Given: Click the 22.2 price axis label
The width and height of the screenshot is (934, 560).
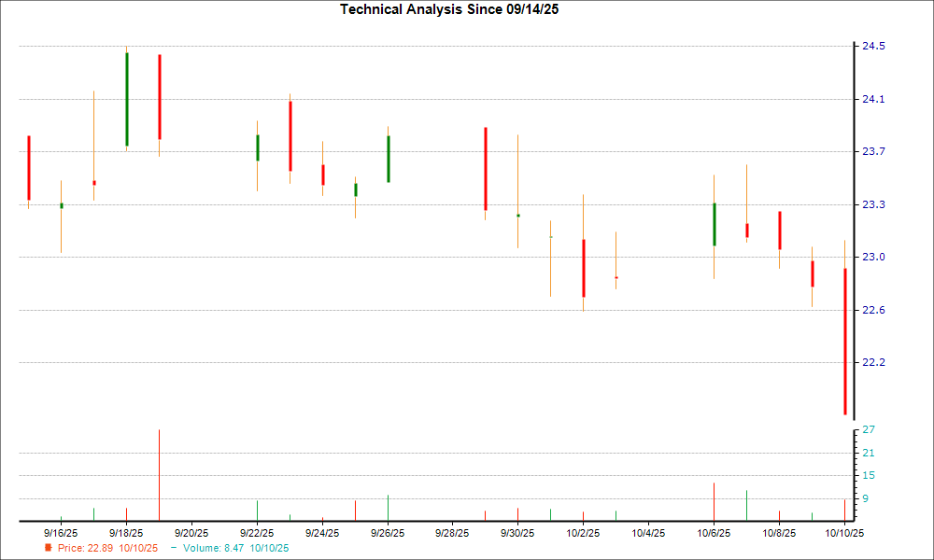Looking at the screenshot, I should click(x=874, y=362).
